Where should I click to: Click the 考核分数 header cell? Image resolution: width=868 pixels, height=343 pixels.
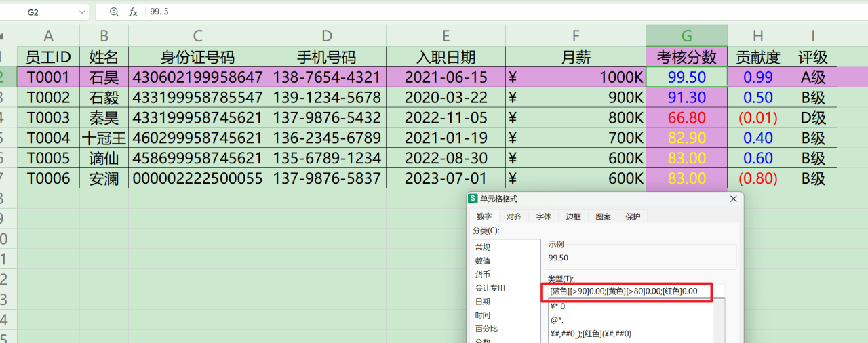tap(687, 57)
